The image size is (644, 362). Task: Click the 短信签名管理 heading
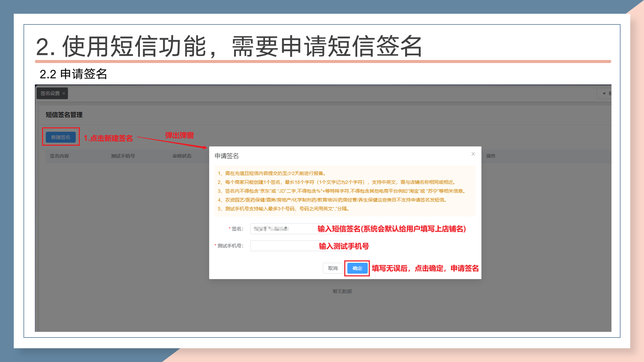64,115
